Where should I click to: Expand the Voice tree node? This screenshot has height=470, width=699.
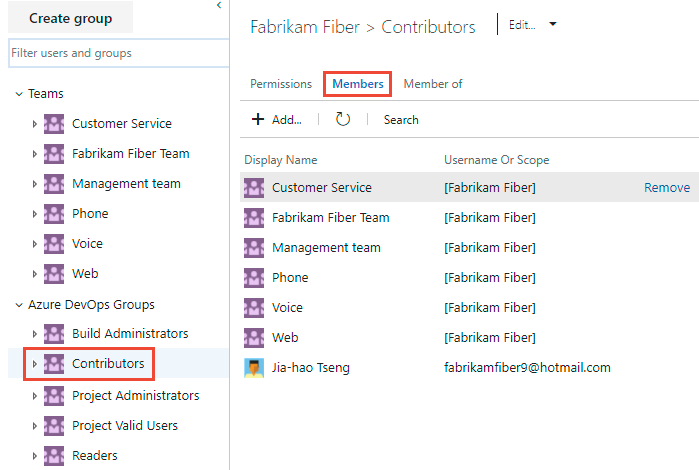(34, 244)
